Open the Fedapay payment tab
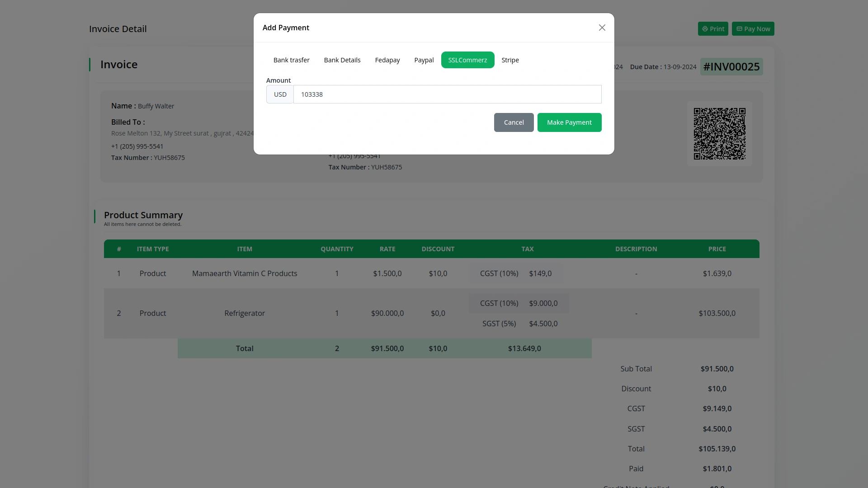 pos(387,60)
